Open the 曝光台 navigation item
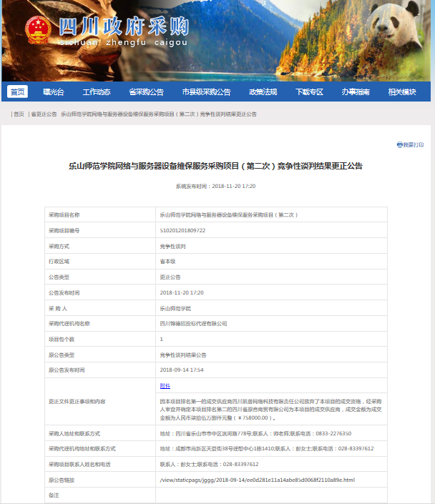This screenshot has width=435, height=504. pos(54,92)
